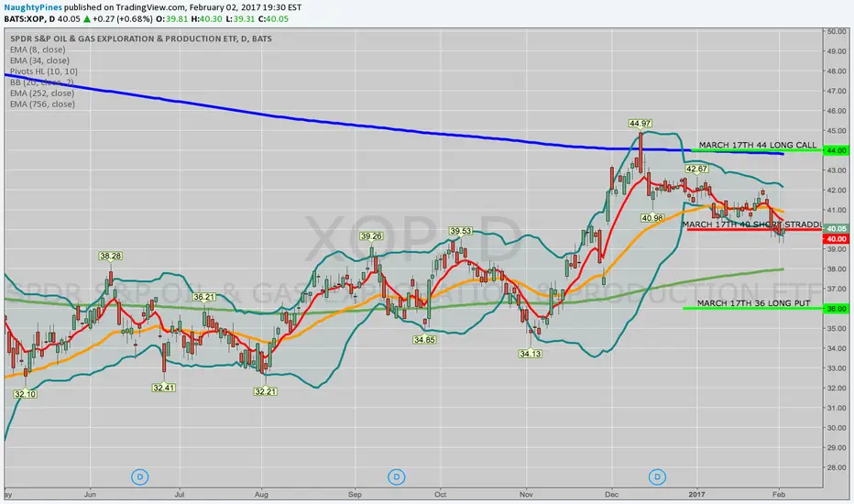Select the EMA (756, close) indicator label

(42, 104)
